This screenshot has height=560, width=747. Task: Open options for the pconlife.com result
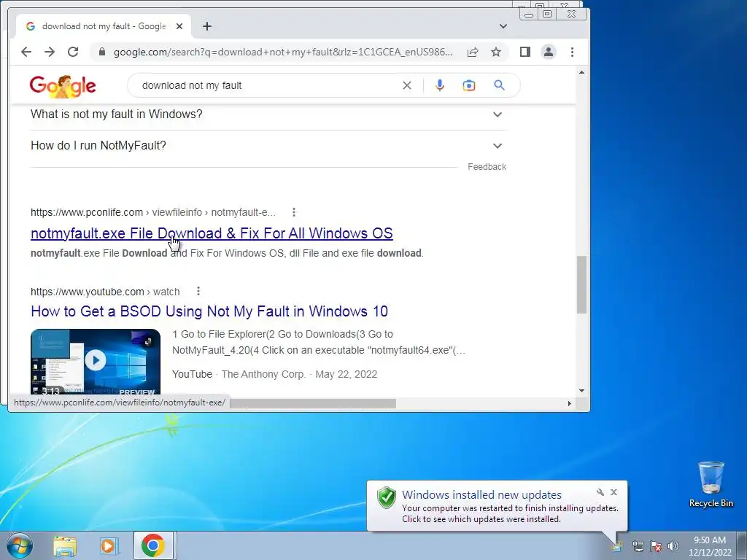coord(294,212)
